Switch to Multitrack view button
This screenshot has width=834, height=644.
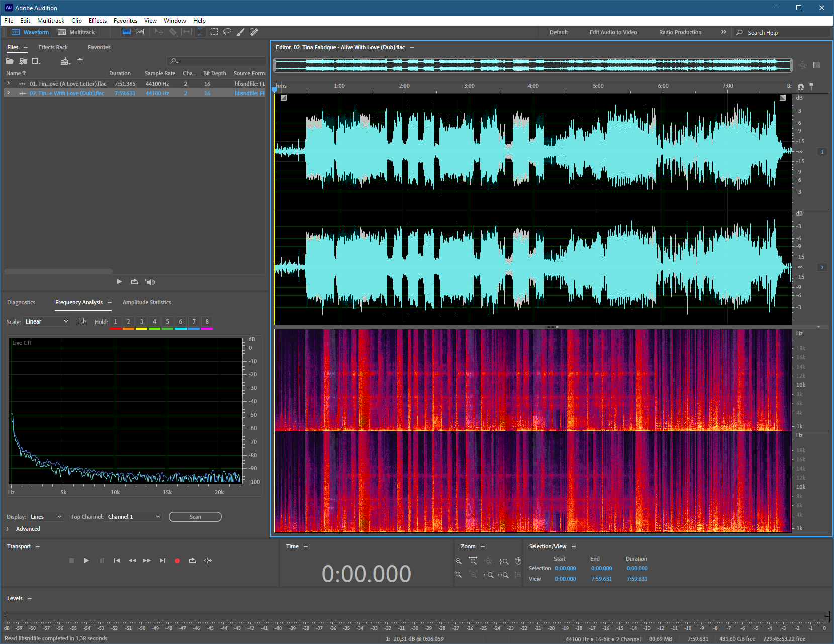click(x=76, y=32)
